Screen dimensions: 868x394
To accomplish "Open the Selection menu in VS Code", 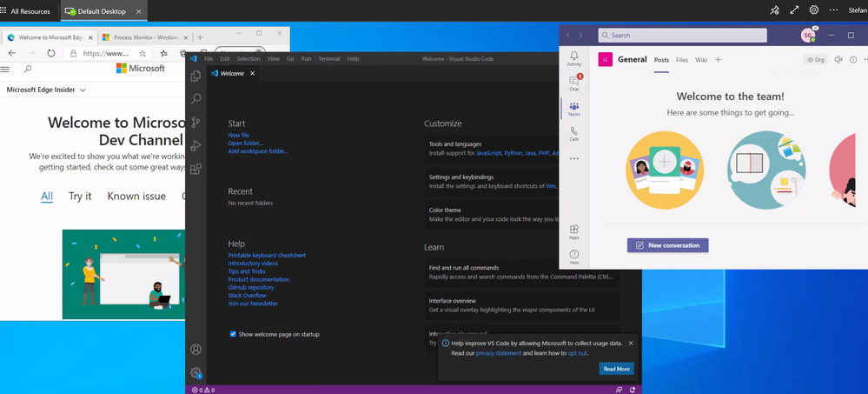I will [x=248, y=59].
